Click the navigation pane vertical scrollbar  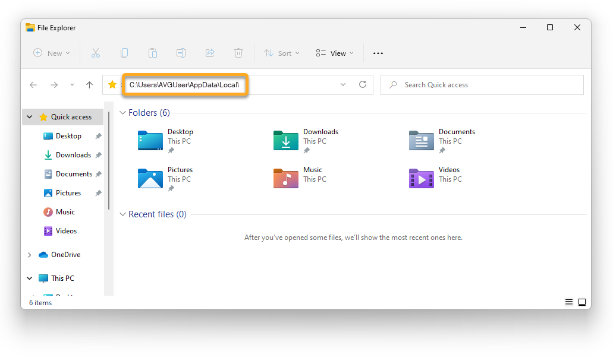coord(109,160)
